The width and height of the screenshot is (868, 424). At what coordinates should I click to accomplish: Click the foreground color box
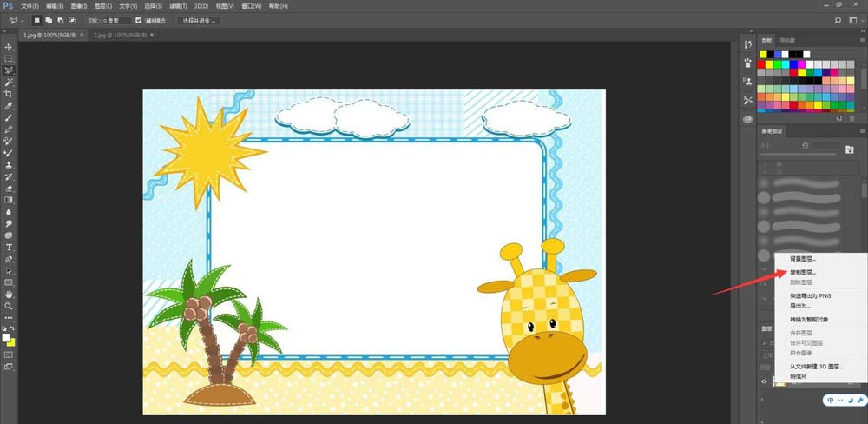click(6, 337)
